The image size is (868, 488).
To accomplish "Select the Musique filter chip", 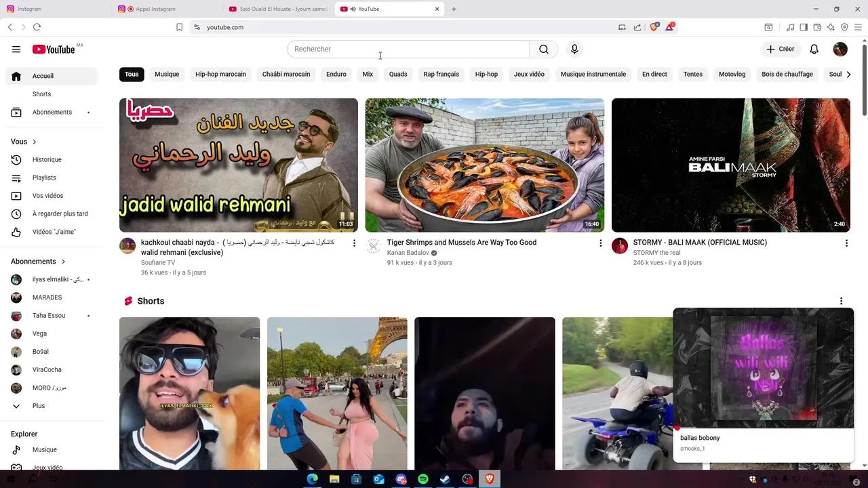I will point(167,74).
